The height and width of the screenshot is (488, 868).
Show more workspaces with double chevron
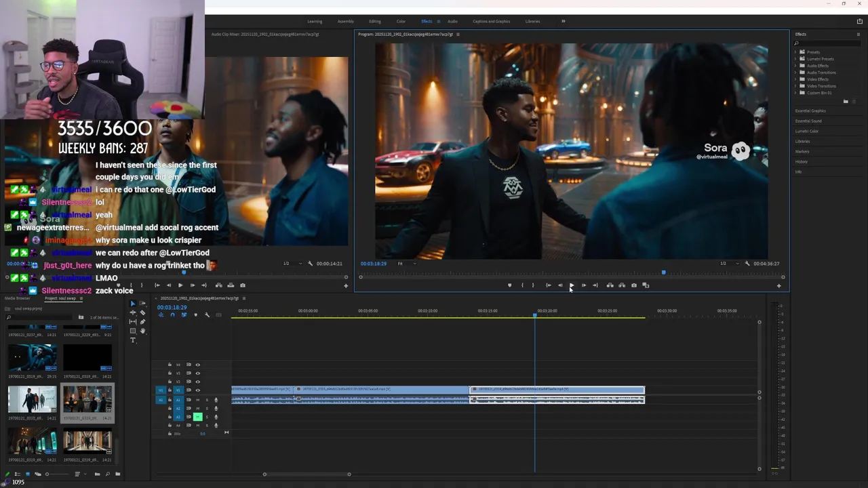tap(563, 21)
